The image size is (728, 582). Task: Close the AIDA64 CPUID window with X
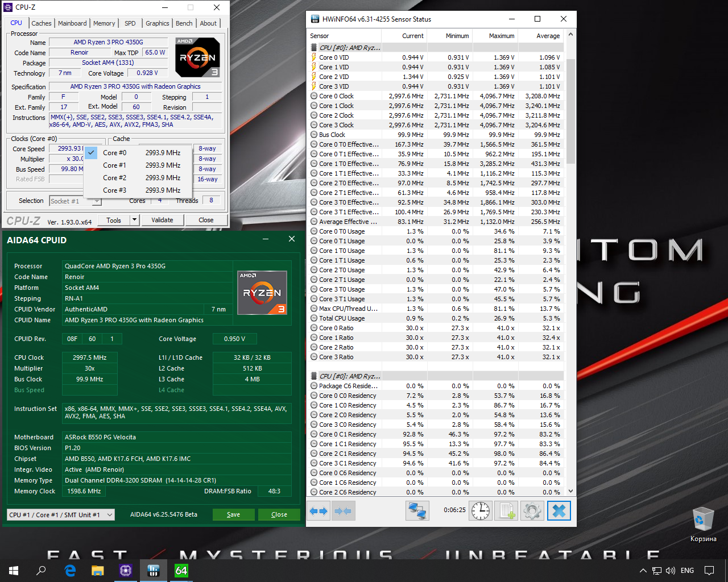(x=292, y=239)
